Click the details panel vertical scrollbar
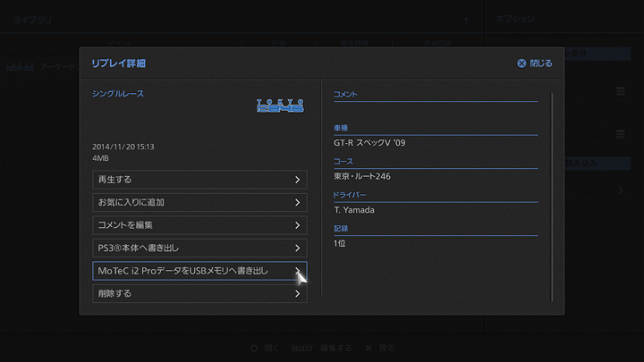The height and width of the screenshot is (362, 644). point(551,197)
